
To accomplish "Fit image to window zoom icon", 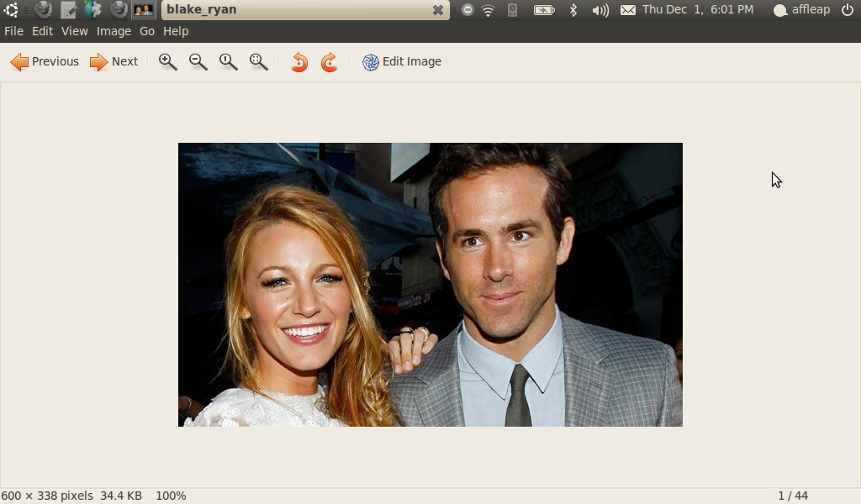I will [x=259, y=62].
